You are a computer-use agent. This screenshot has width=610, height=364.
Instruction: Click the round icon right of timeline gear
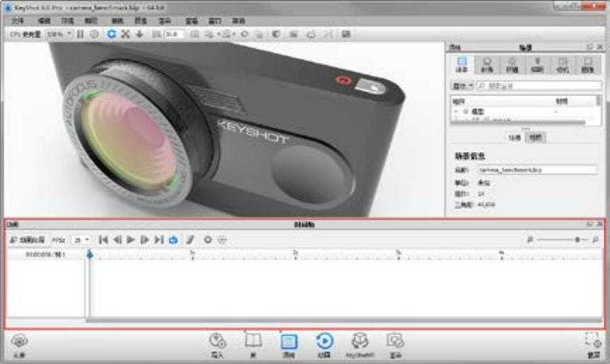tap(222, 240)
